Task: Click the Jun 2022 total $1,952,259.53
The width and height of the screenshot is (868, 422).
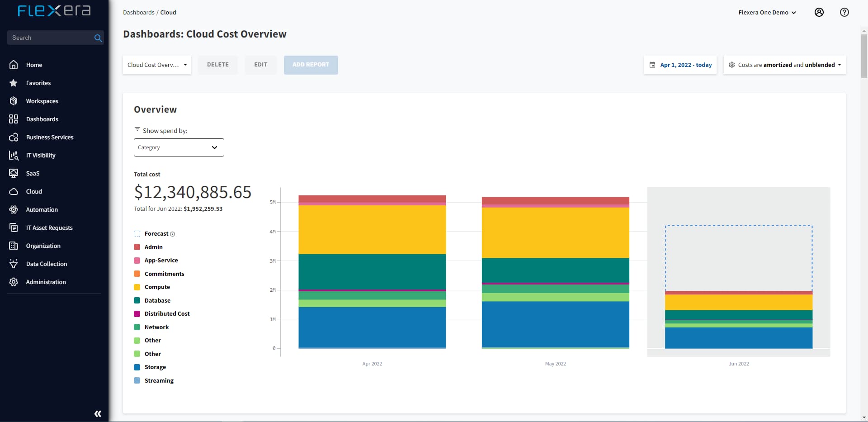Action: click(203, 209)
